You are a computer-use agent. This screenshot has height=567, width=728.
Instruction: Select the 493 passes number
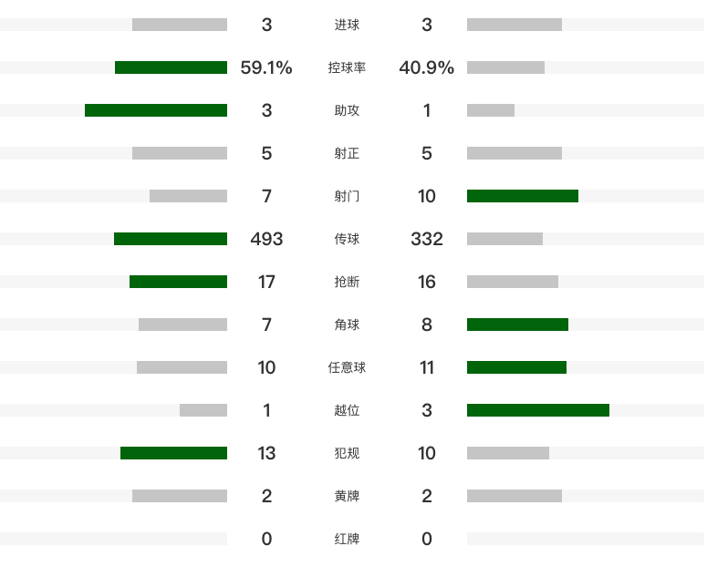(266, 239)
